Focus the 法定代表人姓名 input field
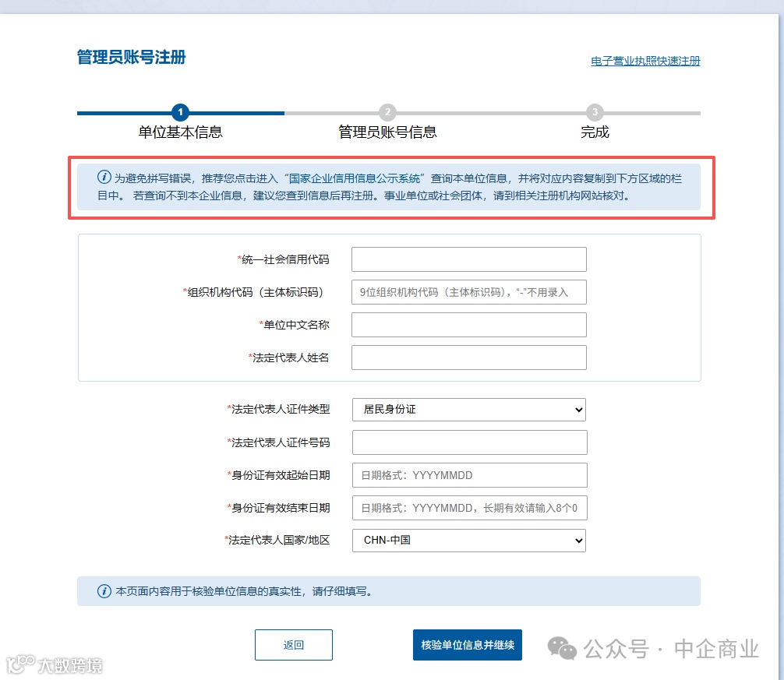Viewport: 784px width, 680px height. point(469,358)
